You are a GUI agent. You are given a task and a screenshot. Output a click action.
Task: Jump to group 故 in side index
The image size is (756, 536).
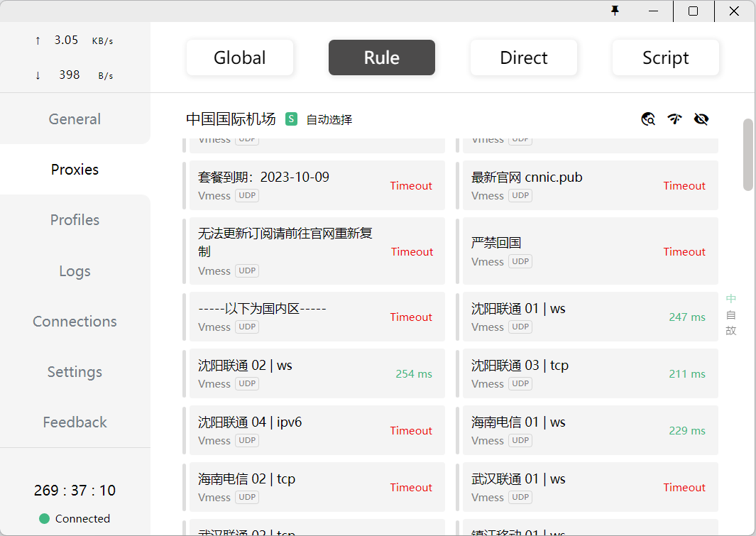(731, 331)
